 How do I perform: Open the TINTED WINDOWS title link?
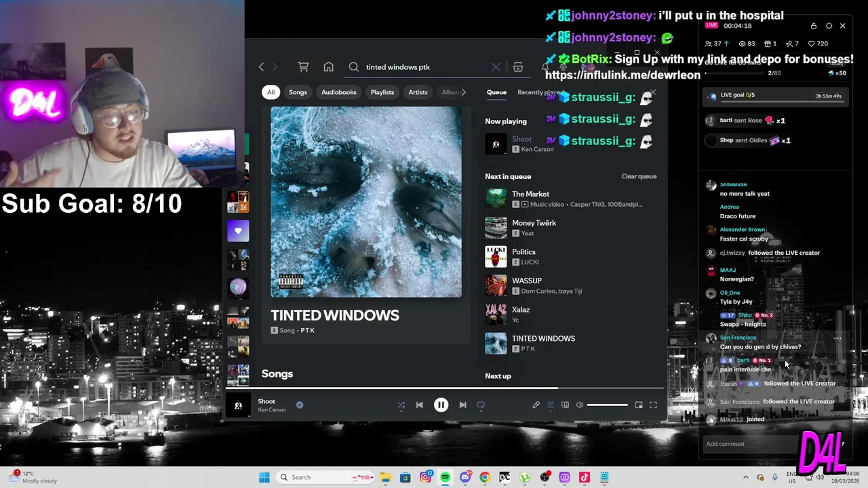(335, 315)
